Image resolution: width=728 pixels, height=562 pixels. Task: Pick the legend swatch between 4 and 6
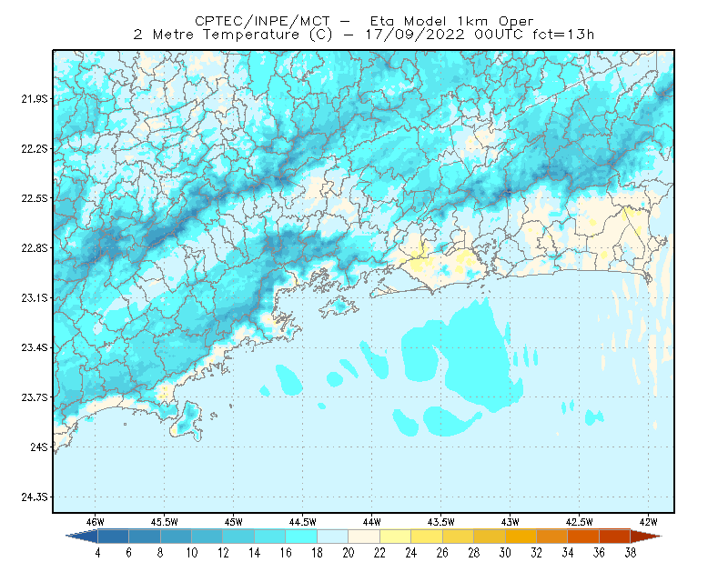pos(113,537)
